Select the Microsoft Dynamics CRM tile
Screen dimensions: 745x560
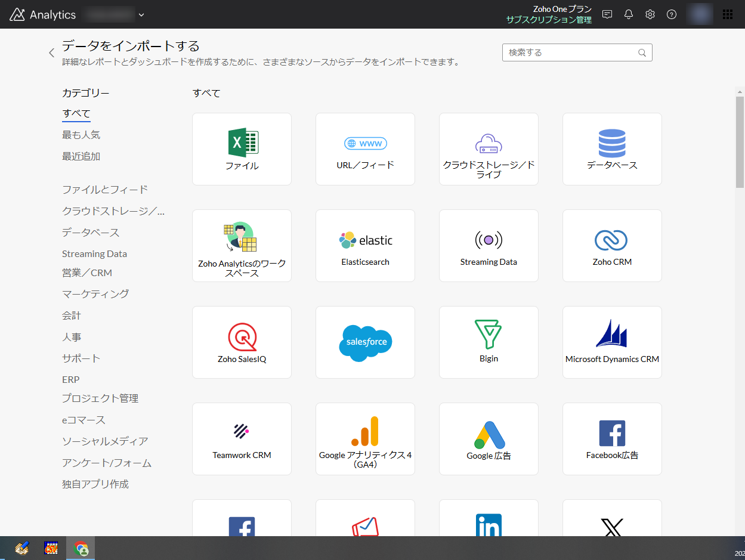(x=612, y=342)
